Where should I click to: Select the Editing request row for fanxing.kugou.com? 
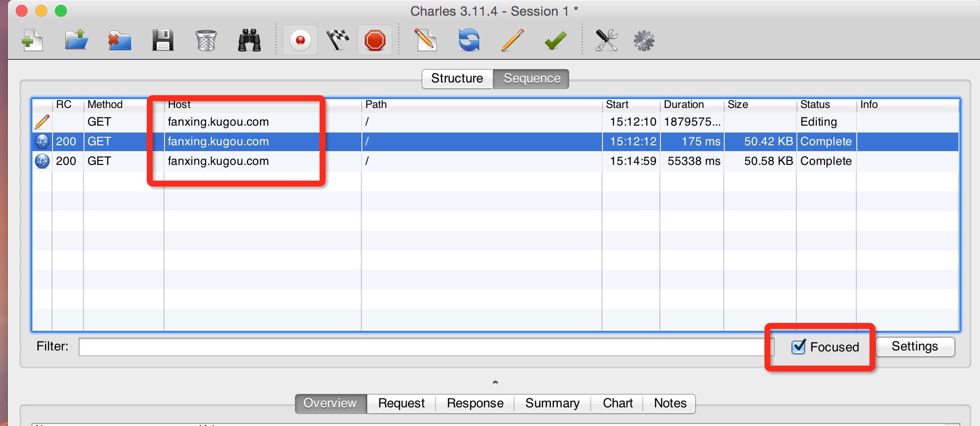tap(495, 122)
